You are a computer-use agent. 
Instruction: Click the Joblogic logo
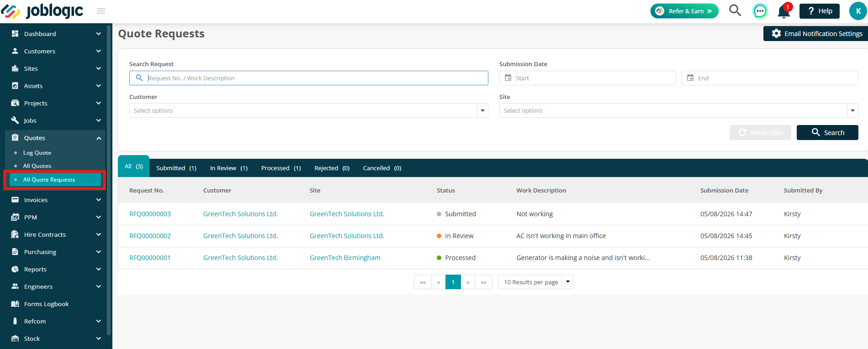(x=42, y=11)
